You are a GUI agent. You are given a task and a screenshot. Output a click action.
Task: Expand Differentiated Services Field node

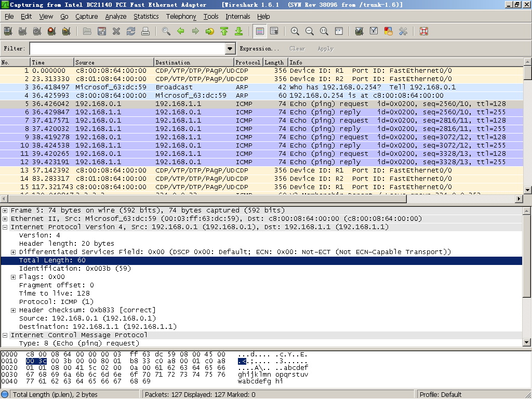pyautogui.click(x=13, y=252)
